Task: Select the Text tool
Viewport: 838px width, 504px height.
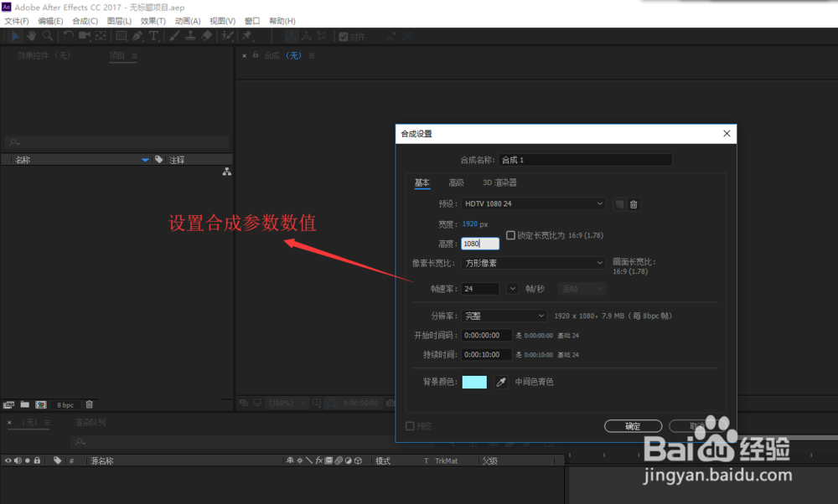Action: [153, 36]
